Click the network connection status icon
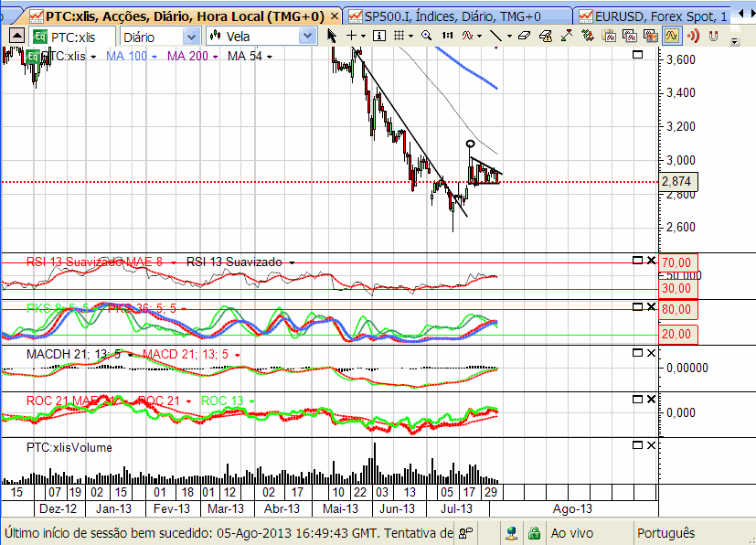756x545 pixels. pyautogui.click(x=511, y=533)
